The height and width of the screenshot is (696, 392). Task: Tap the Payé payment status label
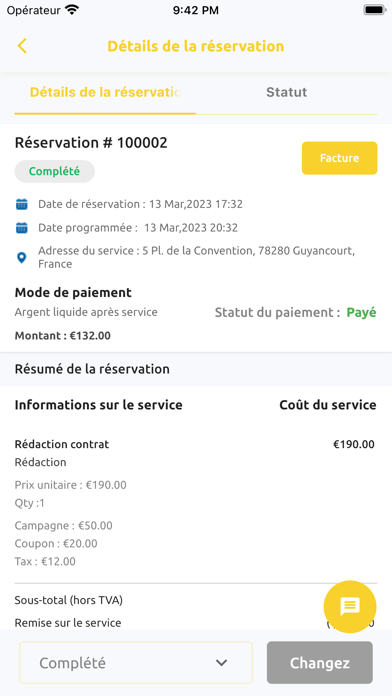point(361,312)
